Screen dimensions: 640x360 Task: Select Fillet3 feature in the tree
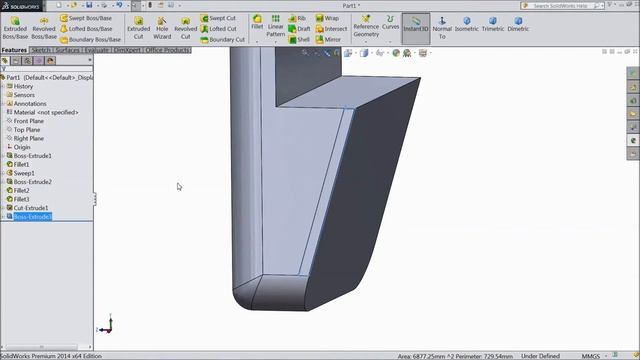point(21,199)
